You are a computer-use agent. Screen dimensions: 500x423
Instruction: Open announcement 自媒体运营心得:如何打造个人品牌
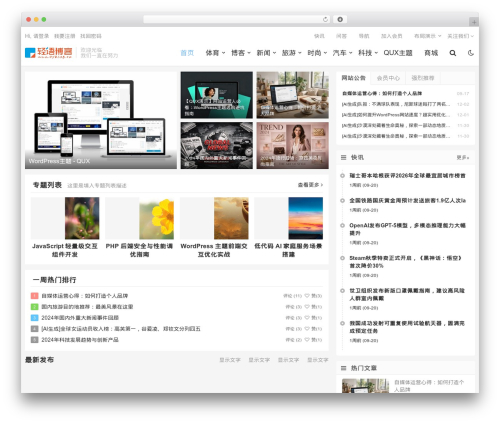tap(382, 93)
